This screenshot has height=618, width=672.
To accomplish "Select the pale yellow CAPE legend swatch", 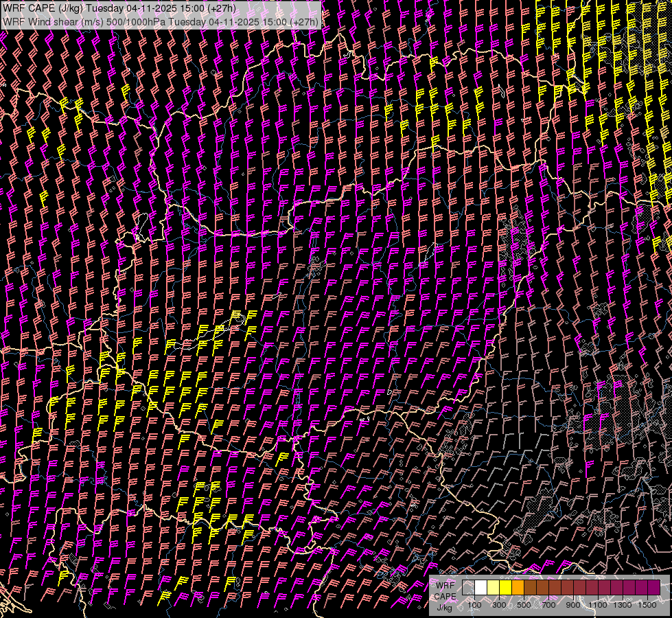I will [493, 588].
